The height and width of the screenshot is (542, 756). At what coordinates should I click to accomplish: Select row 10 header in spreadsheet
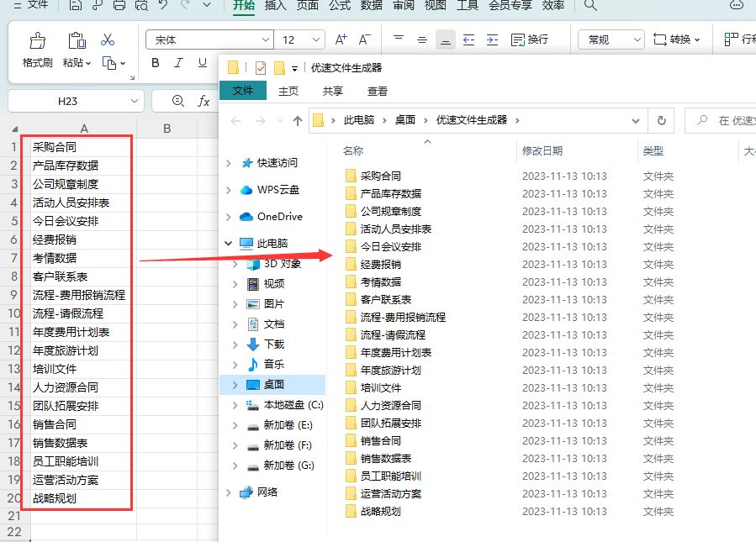pyautogui.click(x=13, y=313)
